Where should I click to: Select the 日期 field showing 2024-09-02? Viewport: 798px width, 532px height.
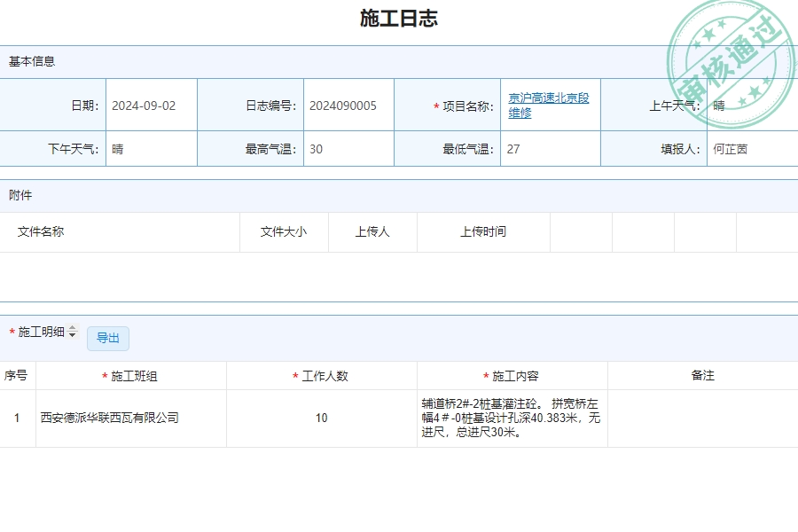click(x=142, y=105)
